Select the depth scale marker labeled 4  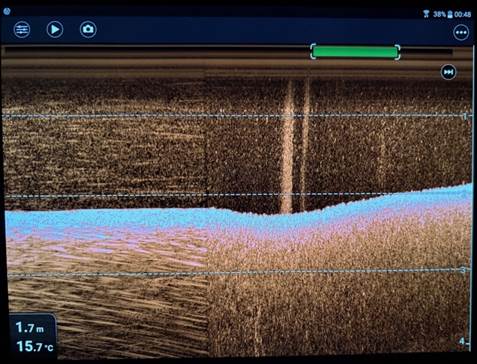tap(462, 341)
